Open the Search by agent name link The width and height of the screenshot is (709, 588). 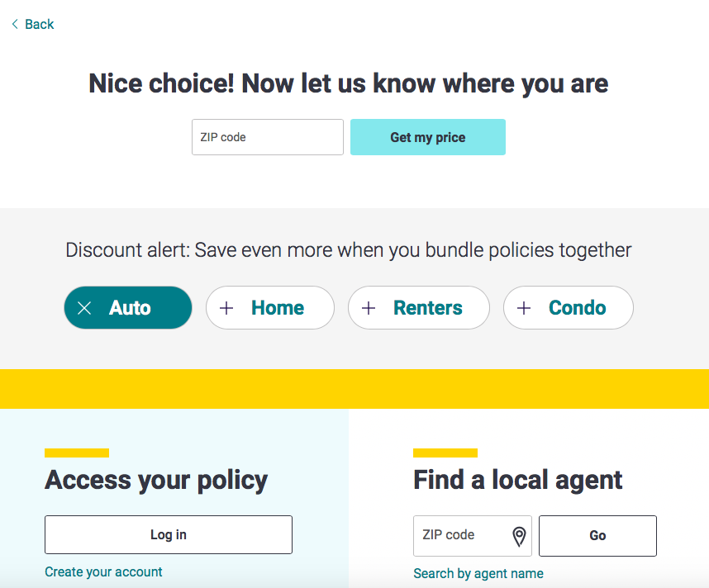click(478, 573)
